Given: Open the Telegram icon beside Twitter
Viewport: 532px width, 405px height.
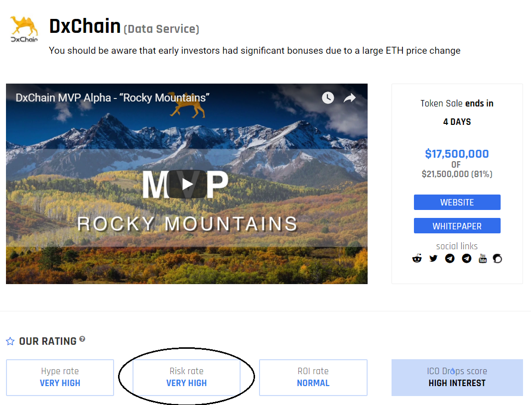Looking at the screenshot, I should 450,258.
